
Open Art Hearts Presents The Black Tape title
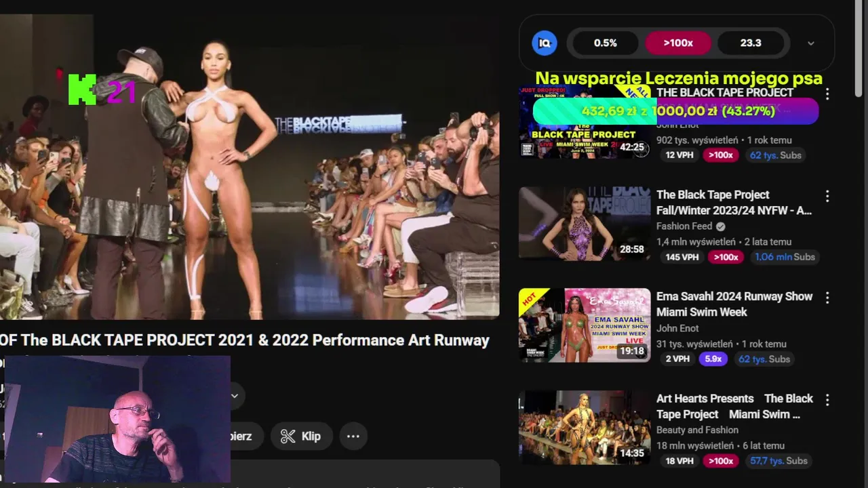(734, 406)
